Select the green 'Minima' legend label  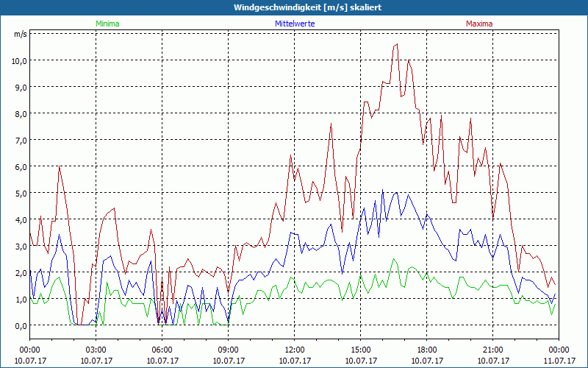(107, 24)
